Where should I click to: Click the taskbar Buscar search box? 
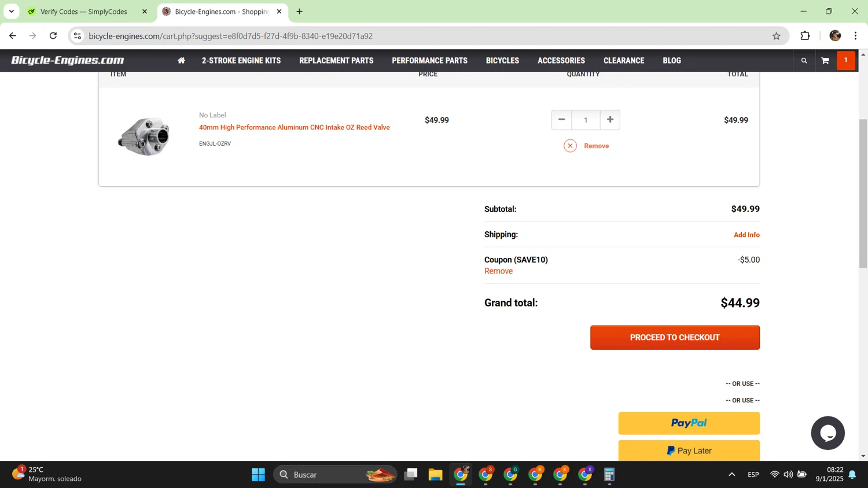tap(336, 475)
